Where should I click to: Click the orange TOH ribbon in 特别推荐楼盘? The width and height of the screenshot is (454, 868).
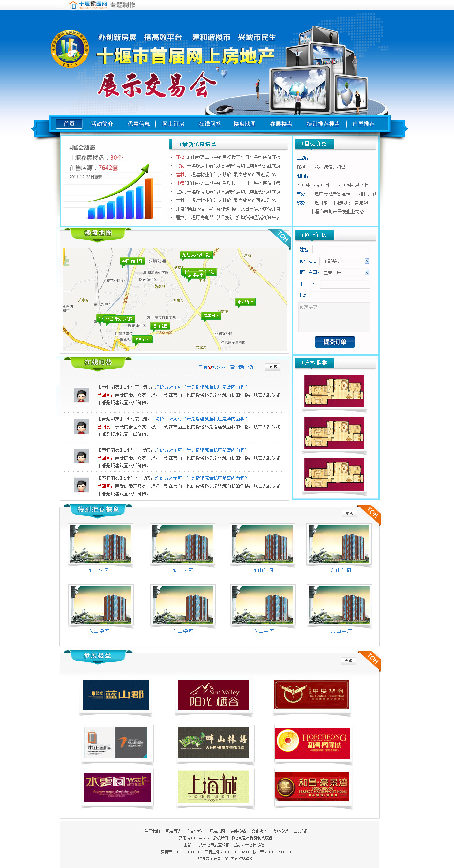(x=370, y=514)
